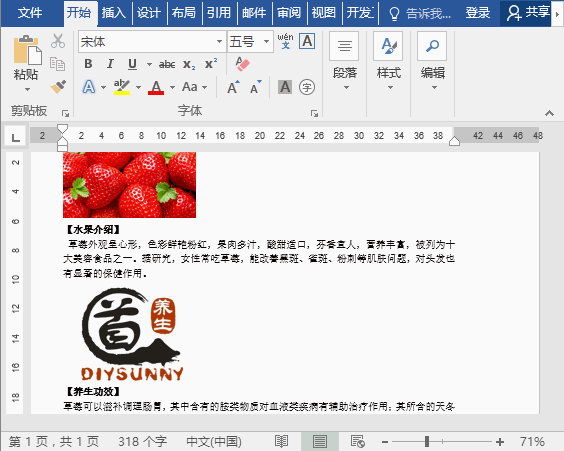The width and height of the screenshot is (564, 451).
Task: Toggle character shading A icon
Action: pyautogui.click(x=285, y=87)
